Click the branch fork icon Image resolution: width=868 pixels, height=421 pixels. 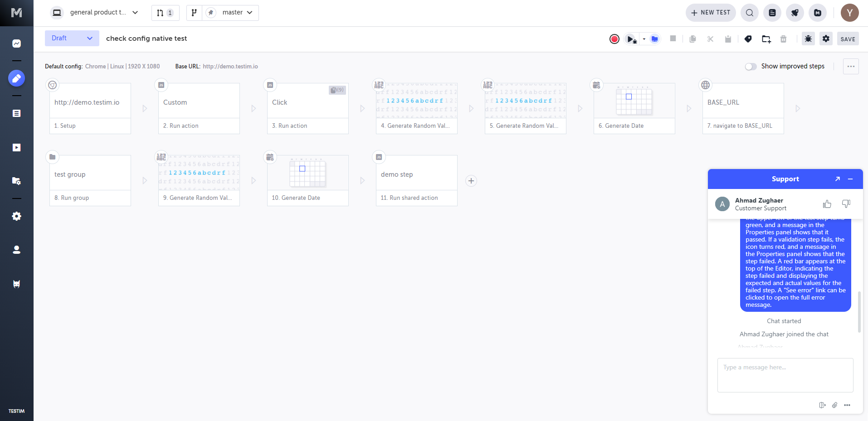point(194,13)
